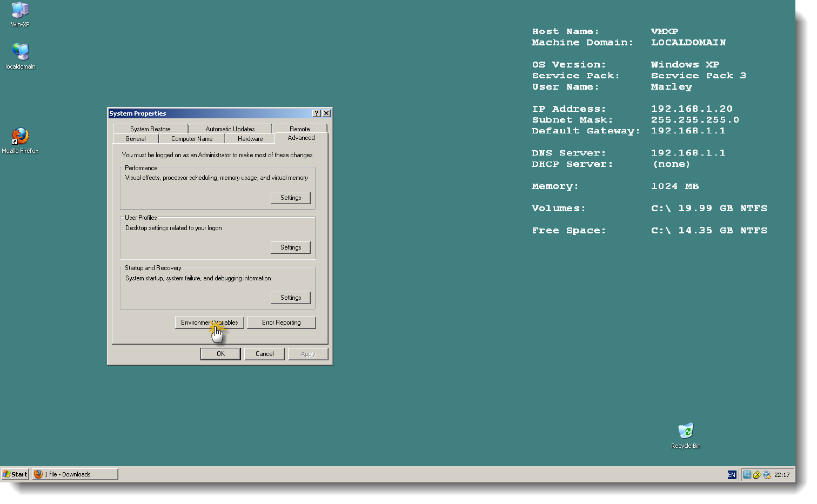
Task: Switch to the Remote tab
Action: (x=300, y=129)
